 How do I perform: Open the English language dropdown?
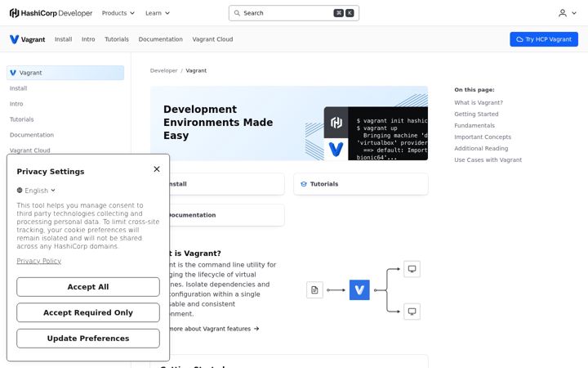pos(36,191)
